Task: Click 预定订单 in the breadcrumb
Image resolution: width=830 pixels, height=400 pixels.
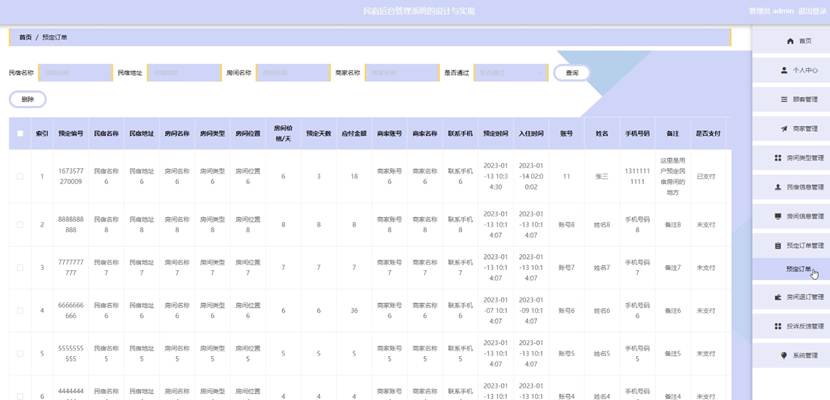Action: pos(55,38)
